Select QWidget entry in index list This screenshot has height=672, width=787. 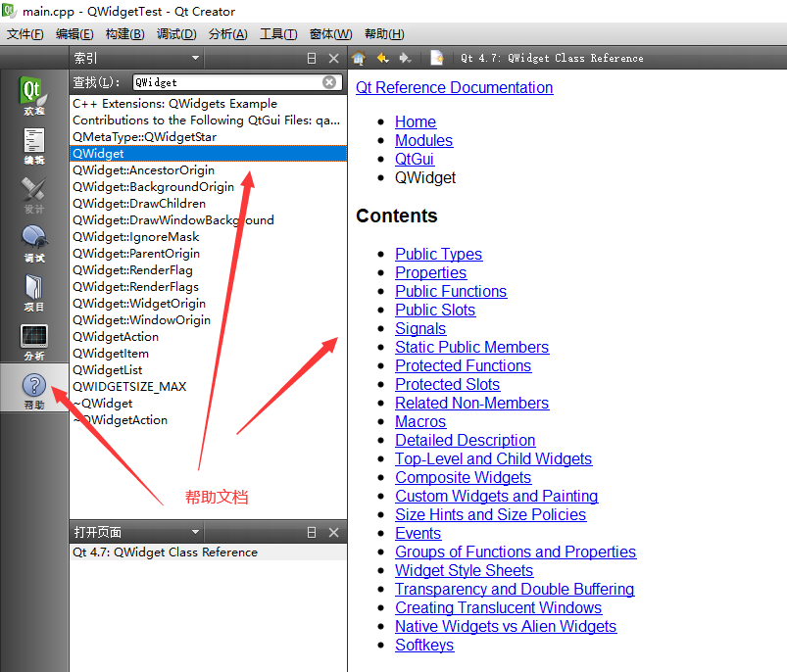pyautogui.click(x=208, y=154)
